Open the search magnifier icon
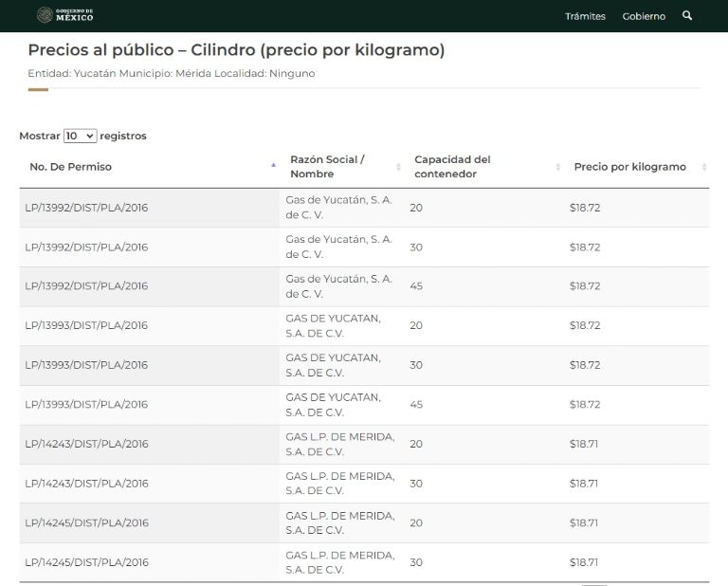 click(687, 16)
